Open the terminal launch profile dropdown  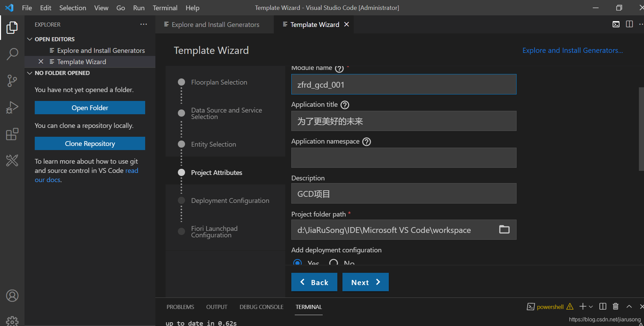pyautogui.click(x=591, y=307)
